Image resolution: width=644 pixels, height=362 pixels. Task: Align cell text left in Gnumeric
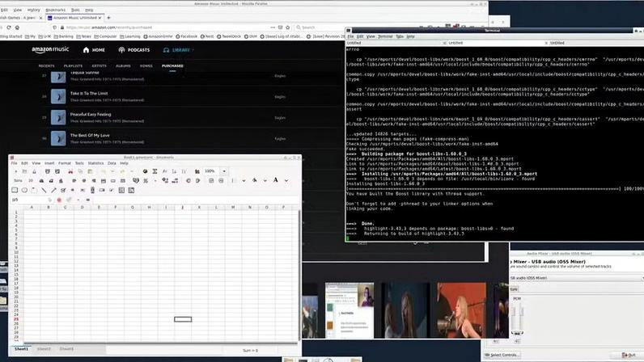[74, 180]
